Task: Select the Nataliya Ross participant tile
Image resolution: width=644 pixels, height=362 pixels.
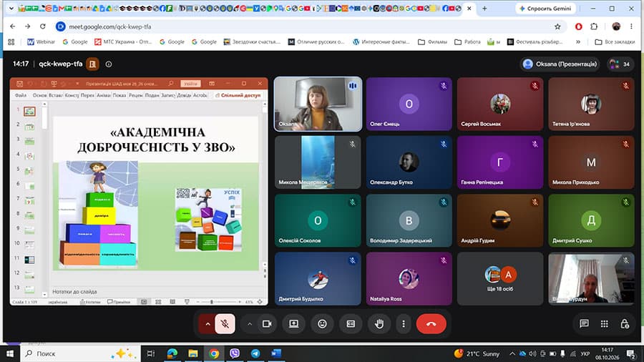Action: click(x=409, y=279)
